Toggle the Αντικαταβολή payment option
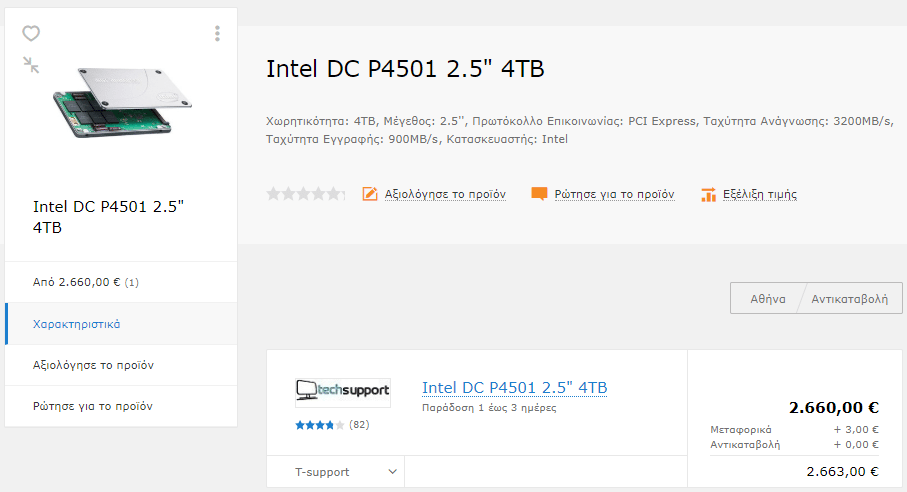The image size is (907, 492). point(849,299)
